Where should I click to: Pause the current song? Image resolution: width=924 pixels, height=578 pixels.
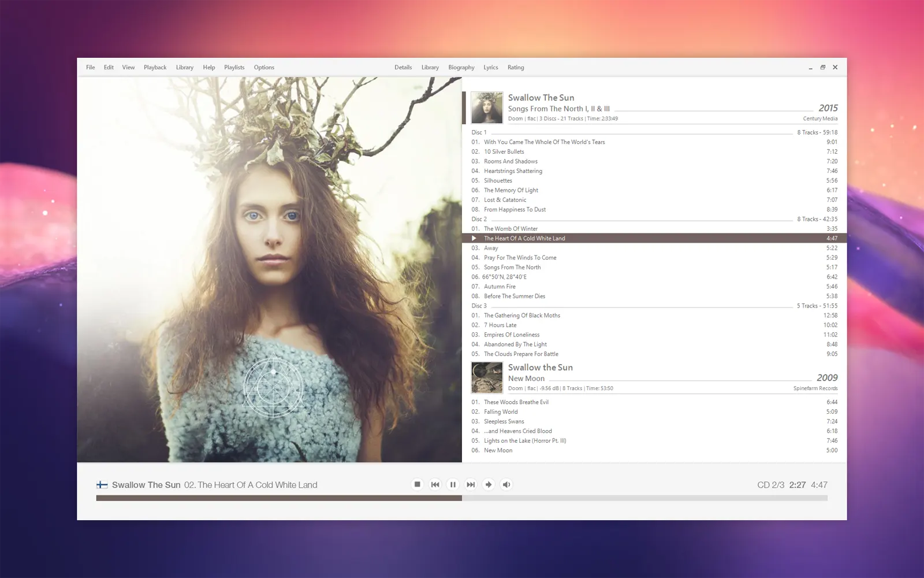point(453,484)
